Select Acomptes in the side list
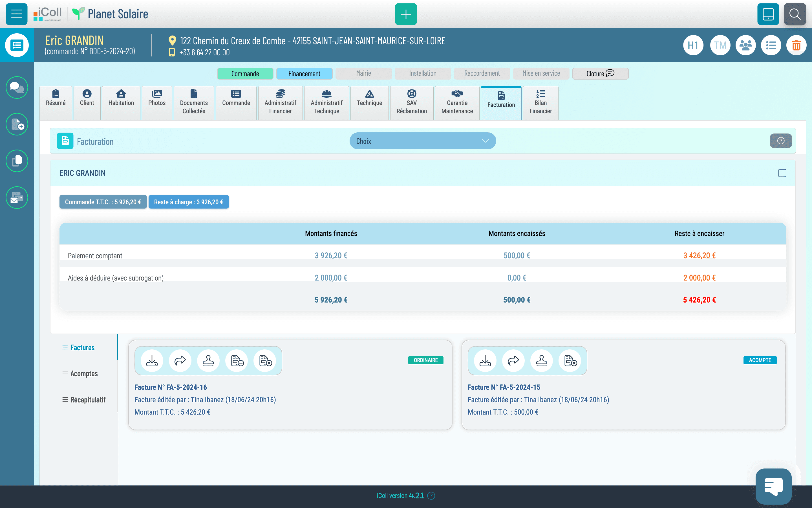Viewport: 812px width, 508px height. tap(80, 374)
